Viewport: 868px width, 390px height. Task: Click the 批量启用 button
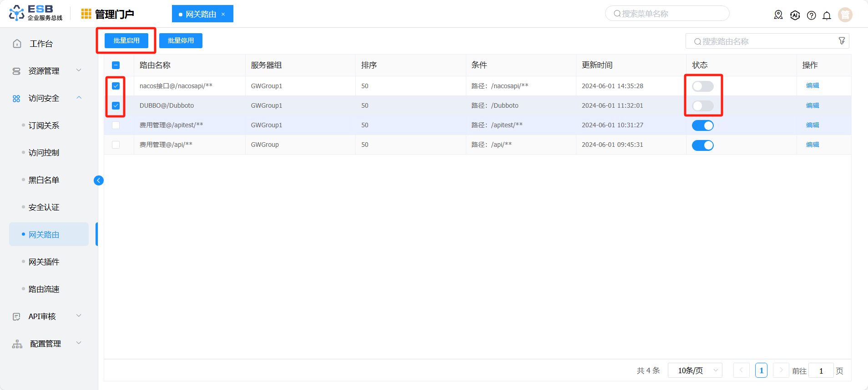click(126, 40)
